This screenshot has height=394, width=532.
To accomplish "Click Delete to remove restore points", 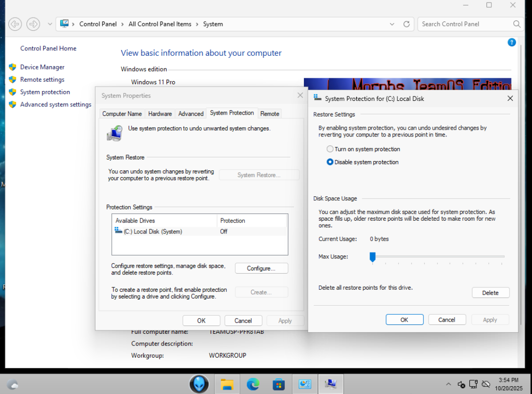I will click(490, 293).
